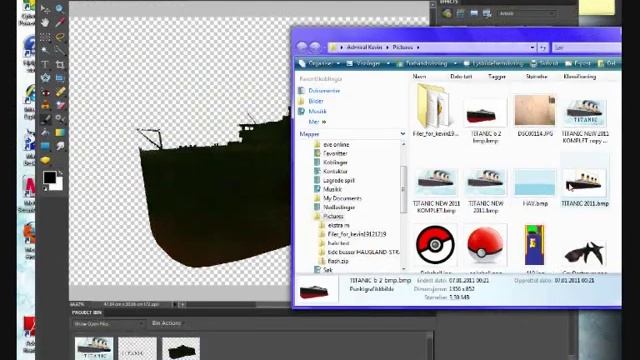Image resolution: width=640 pixels, height=360 pixels.
Task: Click the Explorer search field
Action: point(586,47)
